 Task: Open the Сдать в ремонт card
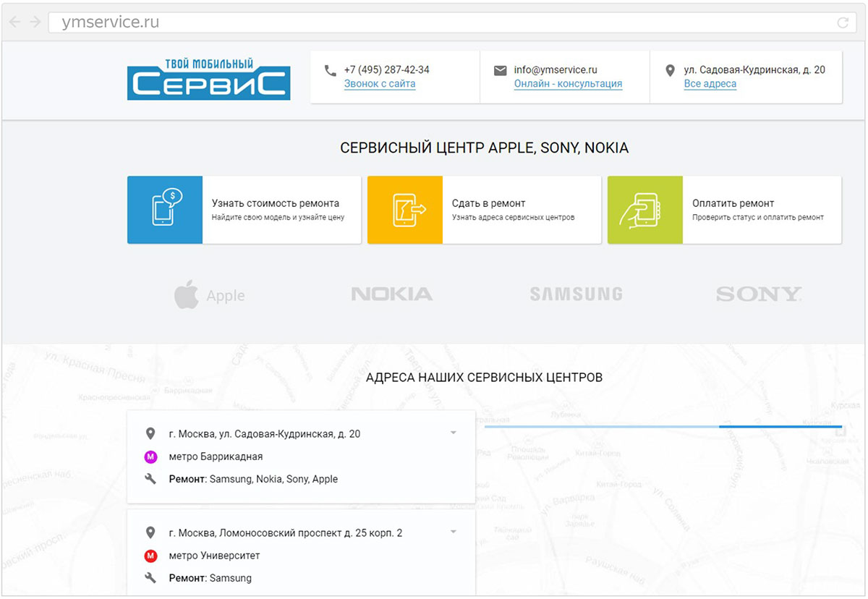(485, 210)
